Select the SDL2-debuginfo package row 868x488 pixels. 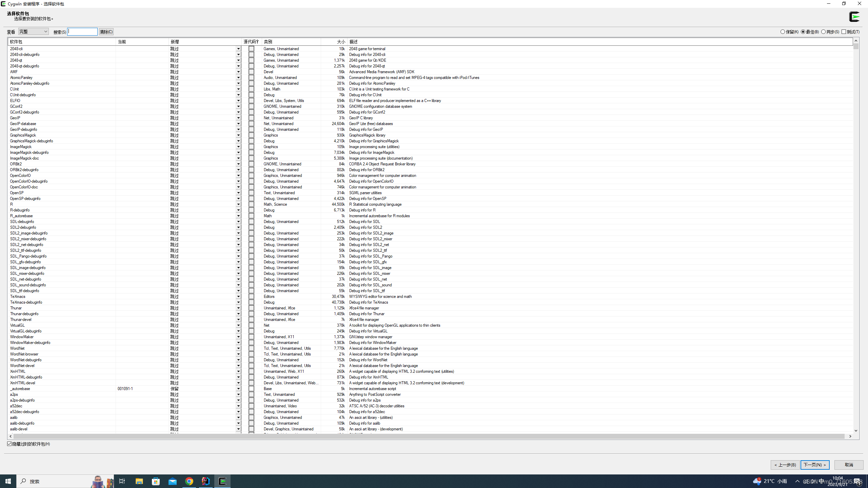tap(430, 227)
